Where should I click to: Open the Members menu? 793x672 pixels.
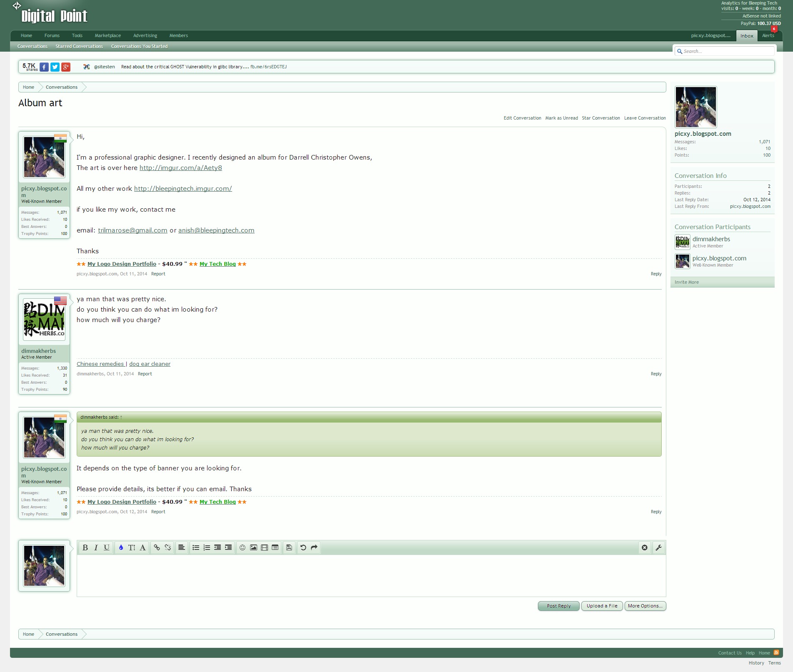click(179, 35)
